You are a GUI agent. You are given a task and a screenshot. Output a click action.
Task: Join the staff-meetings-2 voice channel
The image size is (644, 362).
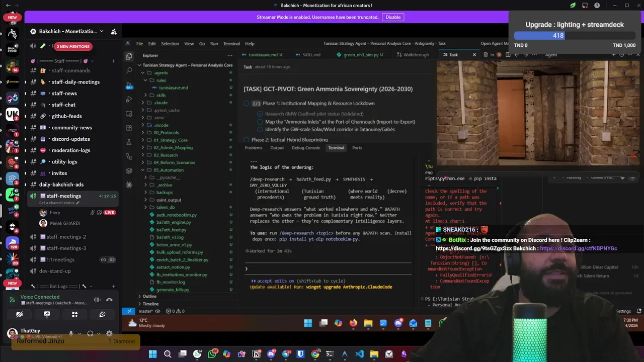66,237
